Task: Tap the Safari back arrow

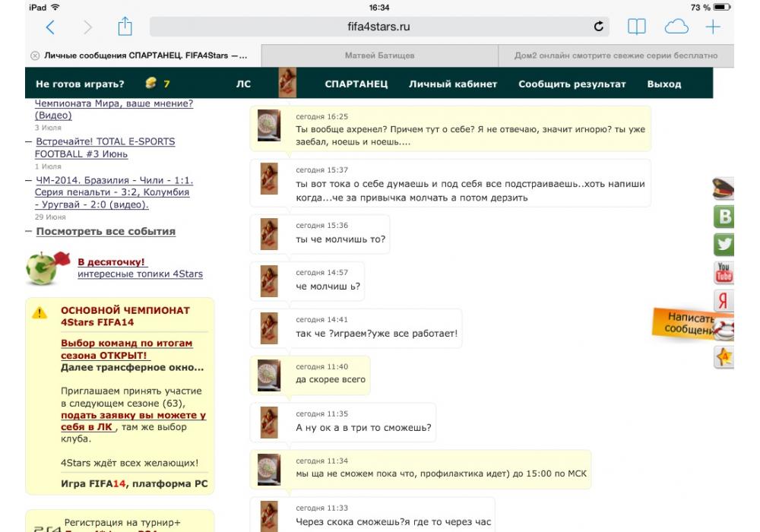Action: pos(50,27)
